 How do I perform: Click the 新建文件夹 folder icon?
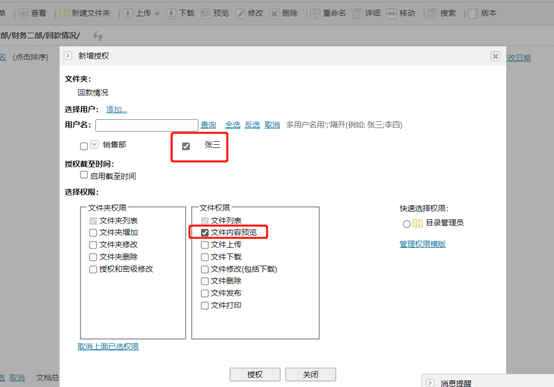(x=64, y=14)
